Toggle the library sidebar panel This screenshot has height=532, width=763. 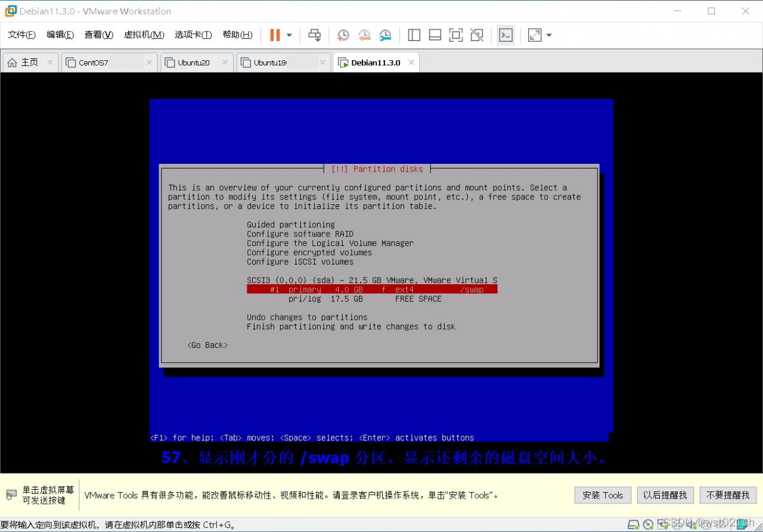[414, 35]
